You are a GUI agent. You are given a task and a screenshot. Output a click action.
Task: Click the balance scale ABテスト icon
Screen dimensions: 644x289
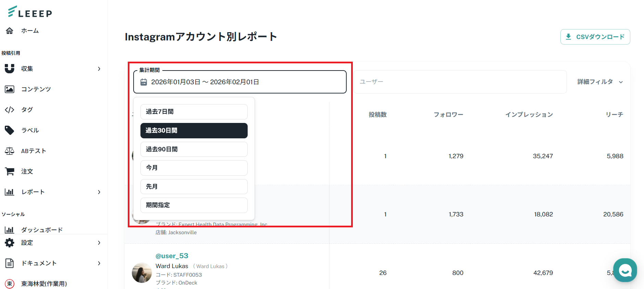tap(10, 151)
